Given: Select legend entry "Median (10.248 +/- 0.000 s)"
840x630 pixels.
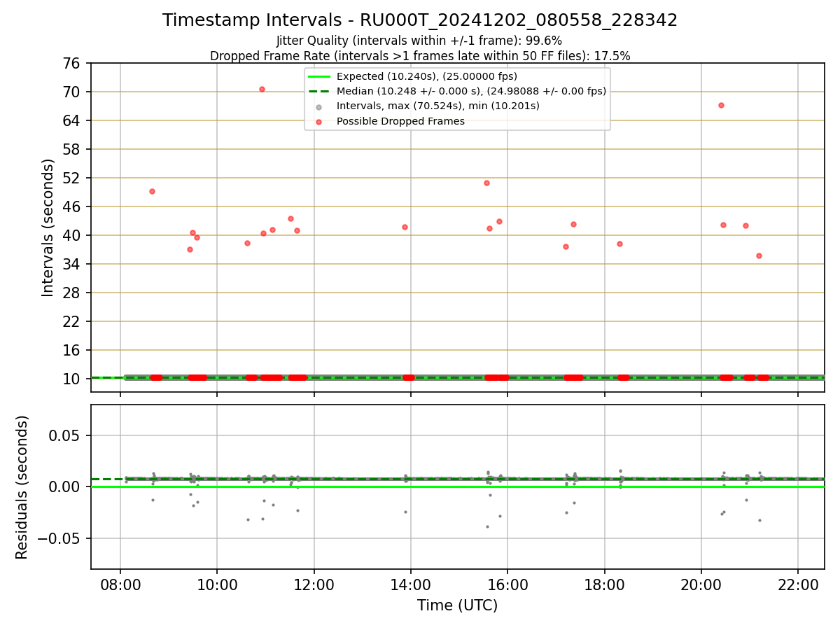Looking at the screenshot, I should point(471,91).
